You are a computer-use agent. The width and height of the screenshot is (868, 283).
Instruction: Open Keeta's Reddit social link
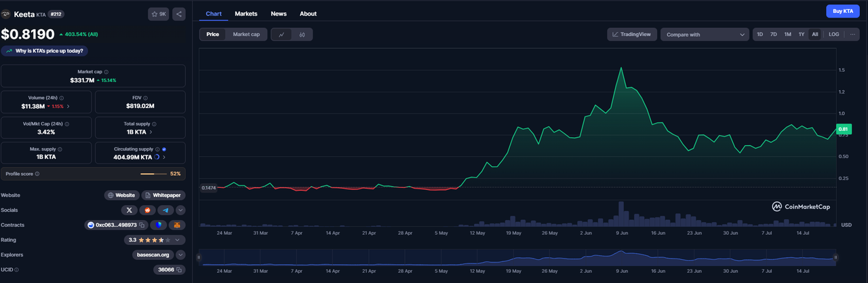point(148,210)
